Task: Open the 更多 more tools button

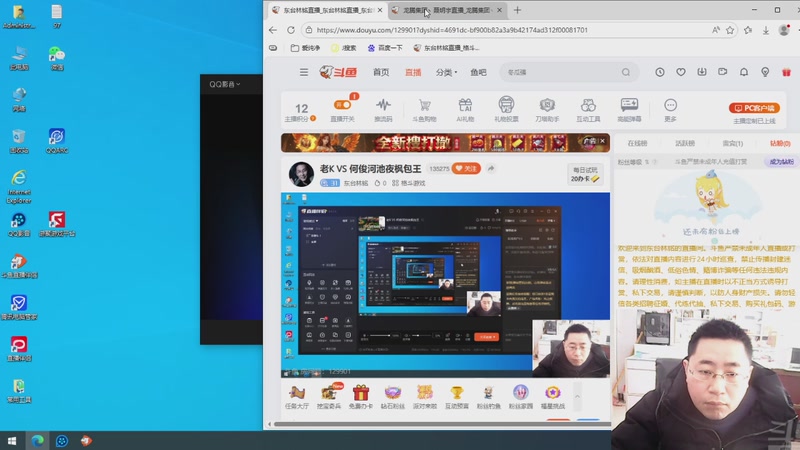Action: [x=670, y=110]
